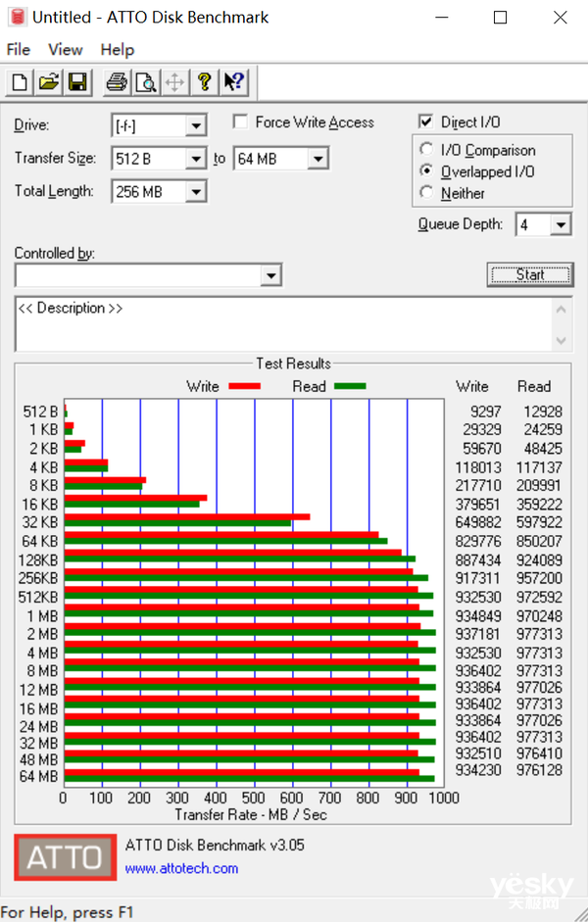The image size is (588, 922).
Task: Click the Print toolbar icon
Action: (118, 82)
